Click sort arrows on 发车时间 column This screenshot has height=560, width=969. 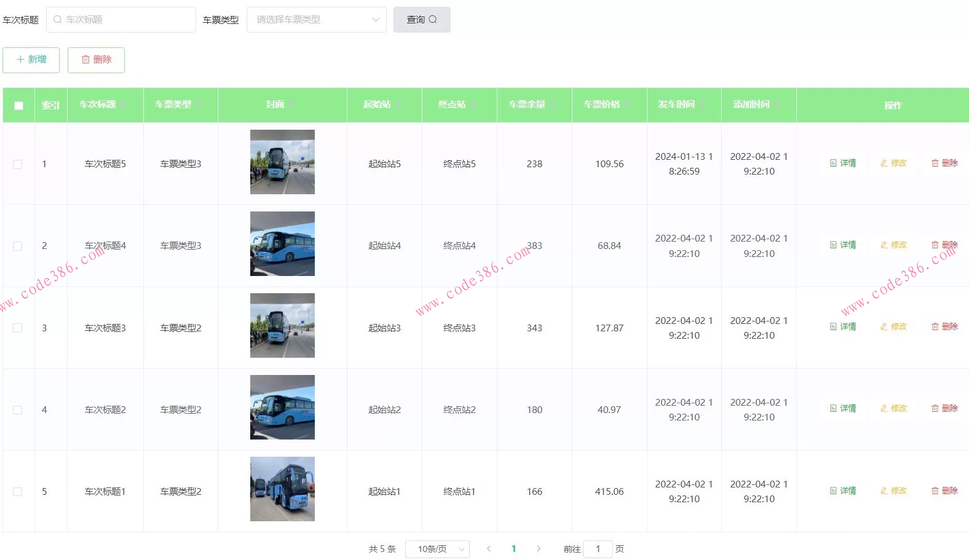click(702, 105)
